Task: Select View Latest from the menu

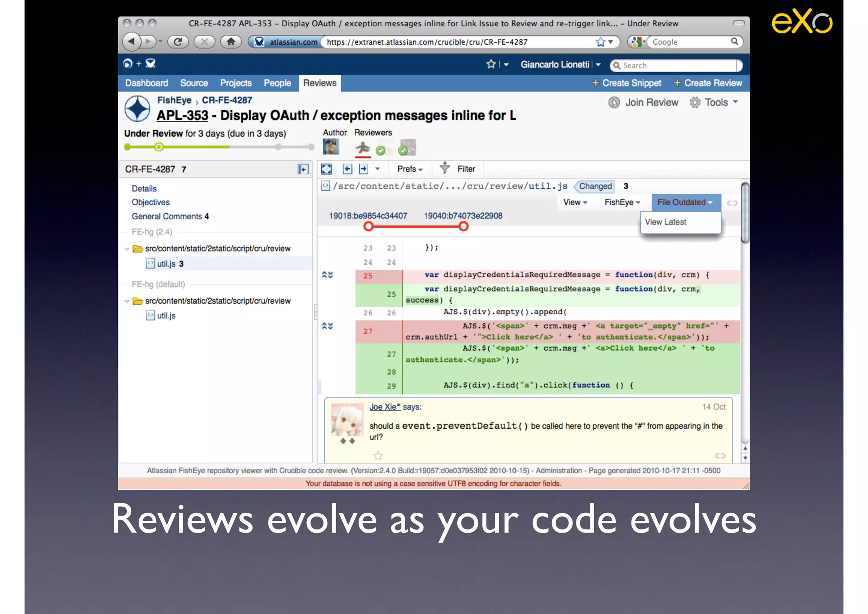Action: pyautogui.click(x=680, y=222)
